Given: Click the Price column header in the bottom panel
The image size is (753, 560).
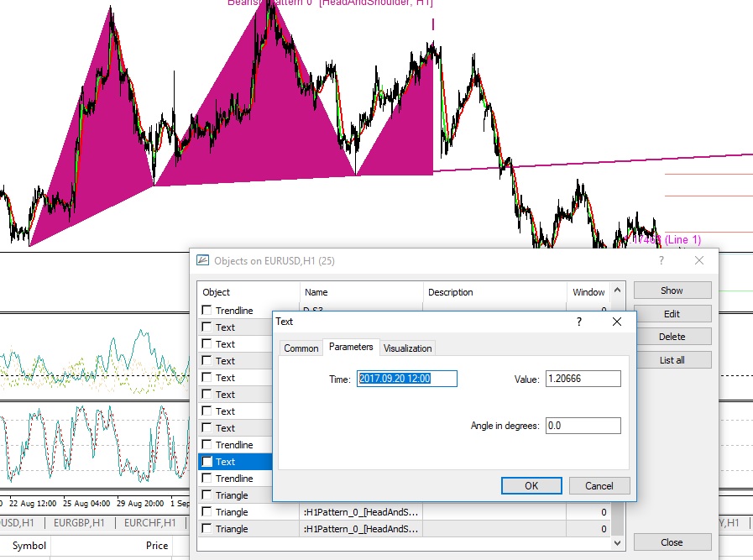Looking at the screenshot, I should click(x=157, y=546).
